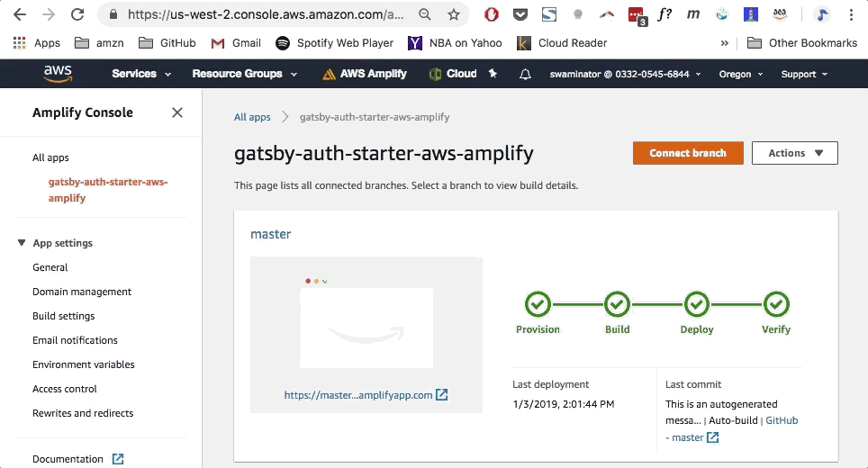868x468 pixels.
Task: Open the Pocket extension icon
Action: [x=520, y=14]
